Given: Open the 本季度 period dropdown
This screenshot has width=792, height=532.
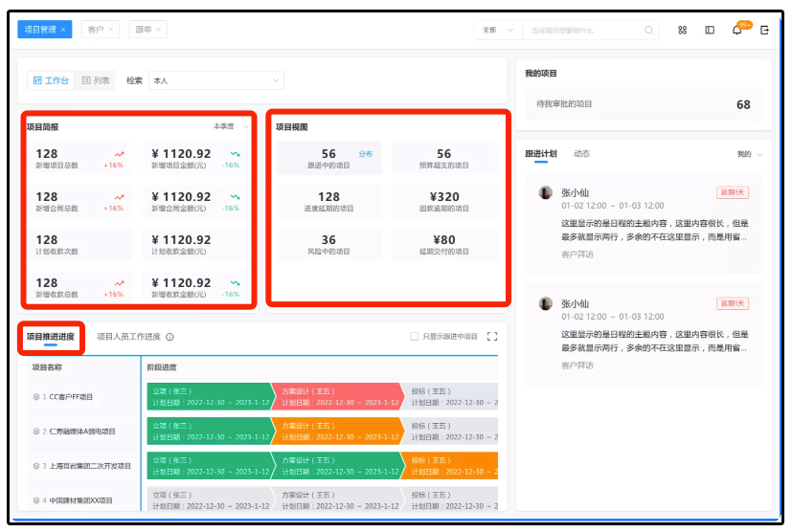Looking at the screenshot, I should tap(231, 126).
